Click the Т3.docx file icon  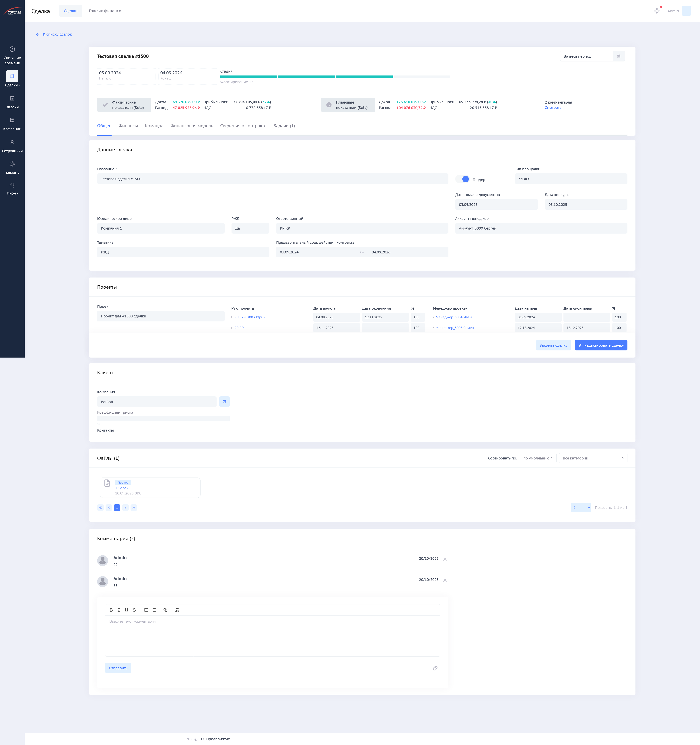coord(107,483)
